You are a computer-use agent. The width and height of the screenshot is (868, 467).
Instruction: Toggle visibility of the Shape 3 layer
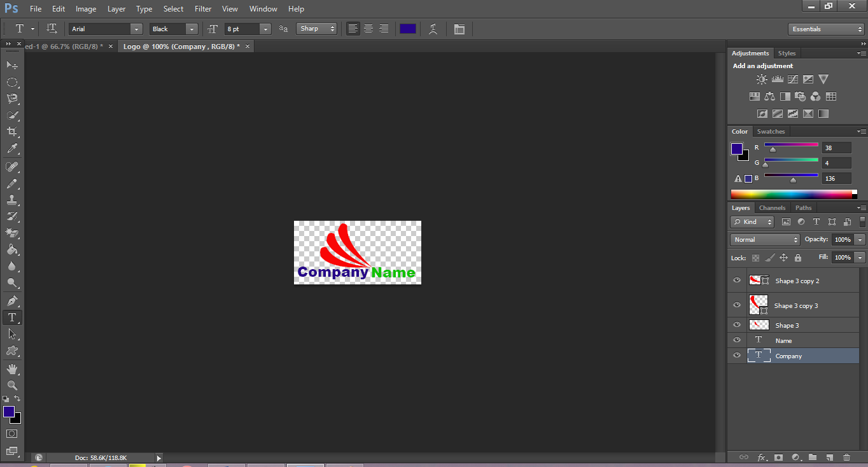[x=737, y=324]
